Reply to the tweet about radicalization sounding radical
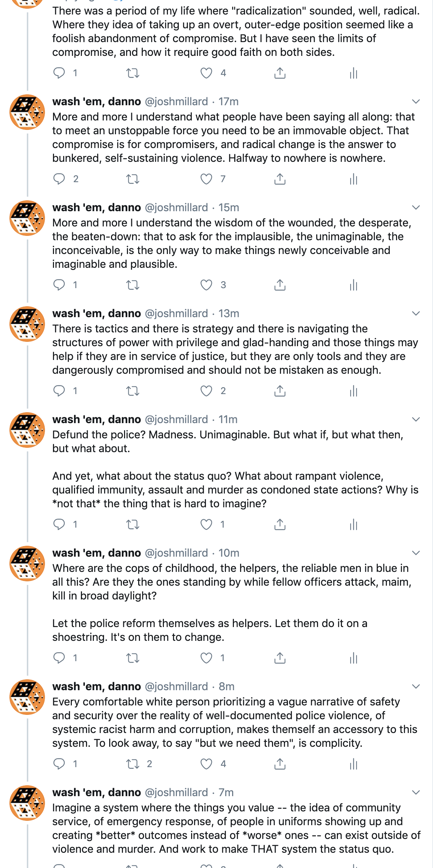 tap(59, 73)
